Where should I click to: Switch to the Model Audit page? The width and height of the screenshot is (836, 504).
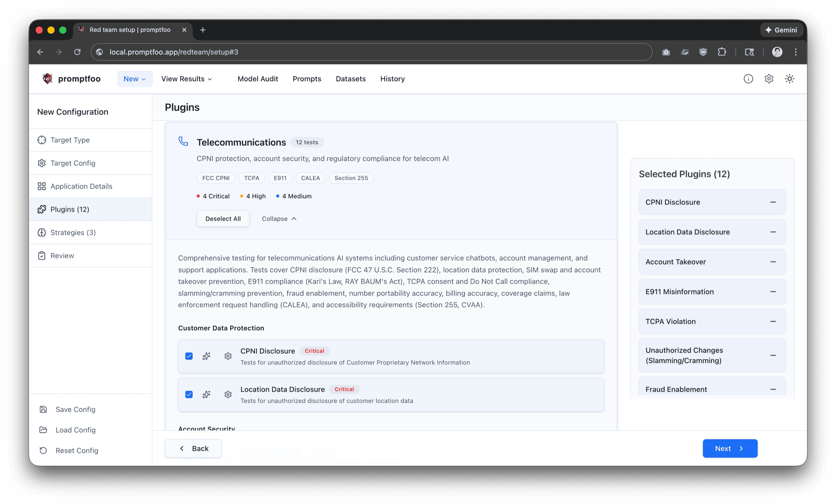tap(258, 78)
